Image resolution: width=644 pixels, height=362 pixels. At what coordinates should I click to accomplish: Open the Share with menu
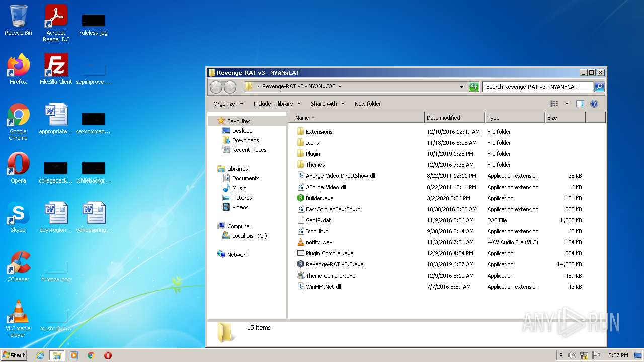click(x=328, y=104)
